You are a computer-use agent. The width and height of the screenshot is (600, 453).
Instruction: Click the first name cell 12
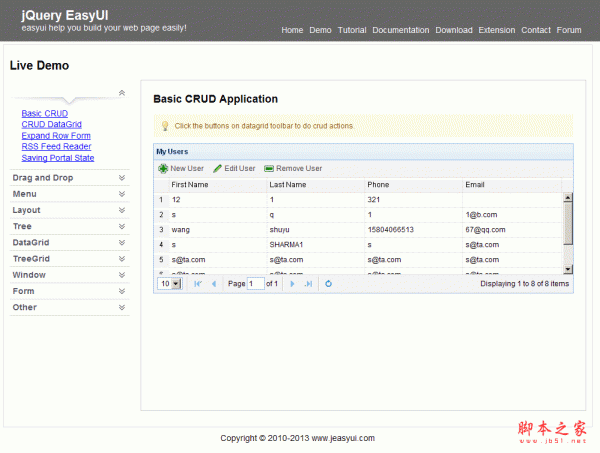coord(218,200)
